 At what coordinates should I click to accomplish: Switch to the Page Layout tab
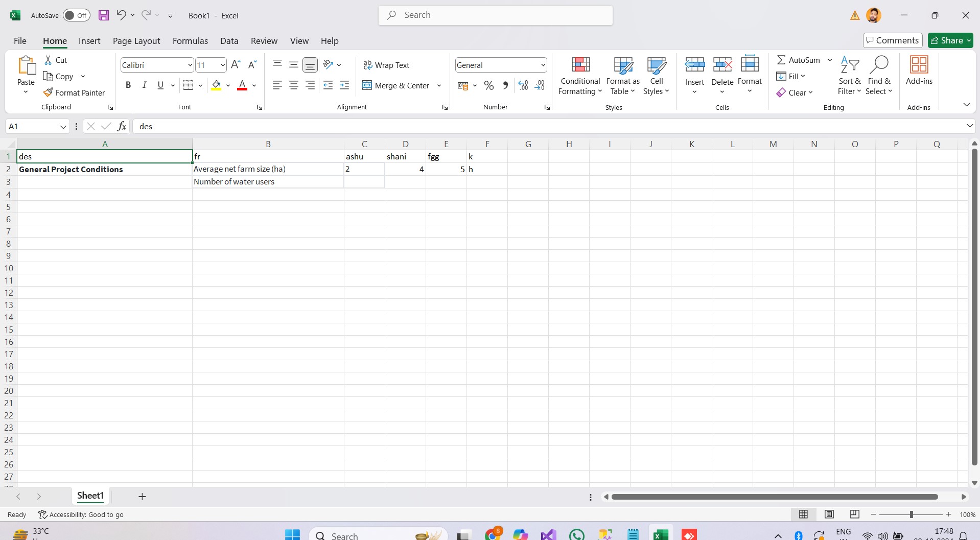coord(136,41)
